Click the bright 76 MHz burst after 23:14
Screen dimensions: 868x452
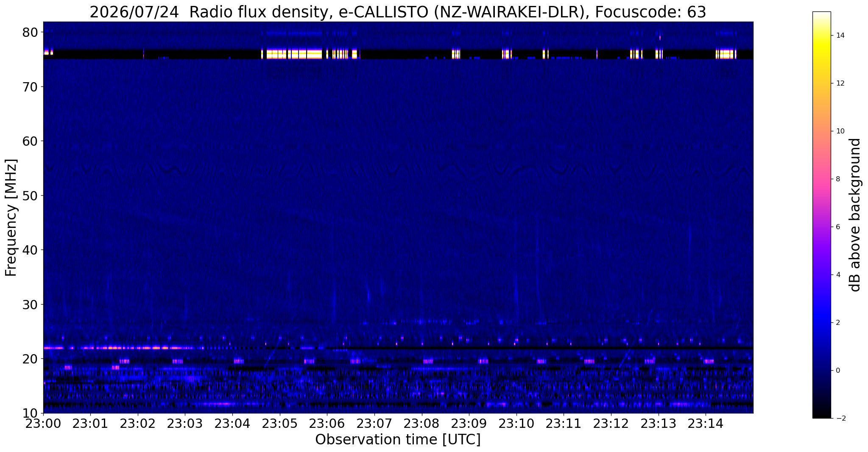click(x=726, y=54)
